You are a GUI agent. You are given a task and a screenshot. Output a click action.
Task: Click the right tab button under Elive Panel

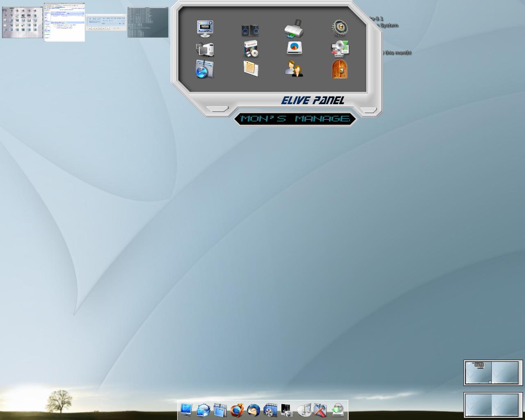(368, 110)
